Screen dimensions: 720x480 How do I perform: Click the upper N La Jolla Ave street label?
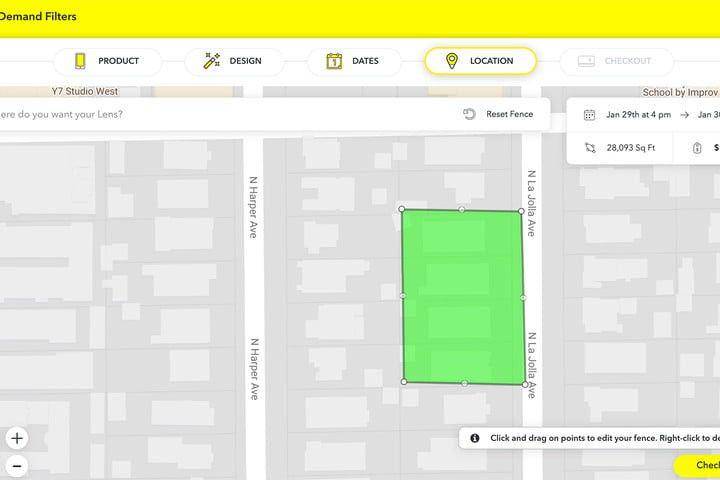coord(531,203)
